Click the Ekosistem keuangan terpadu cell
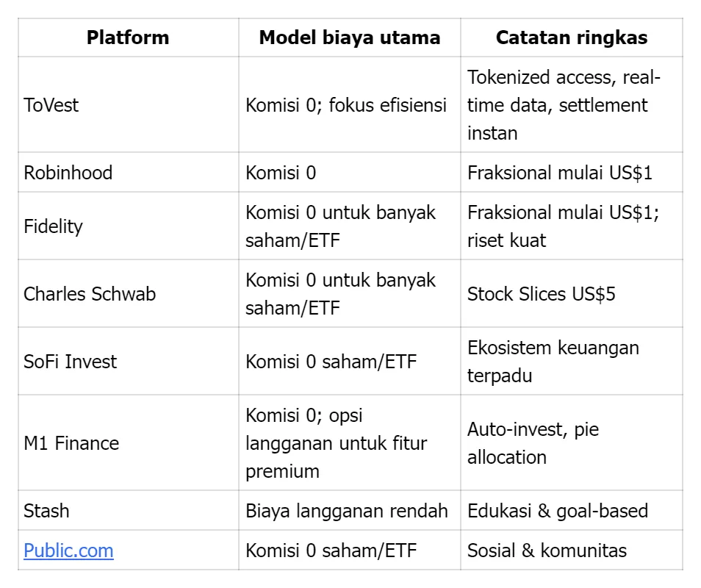Screen dimensions: 701x588 point(553,362)
